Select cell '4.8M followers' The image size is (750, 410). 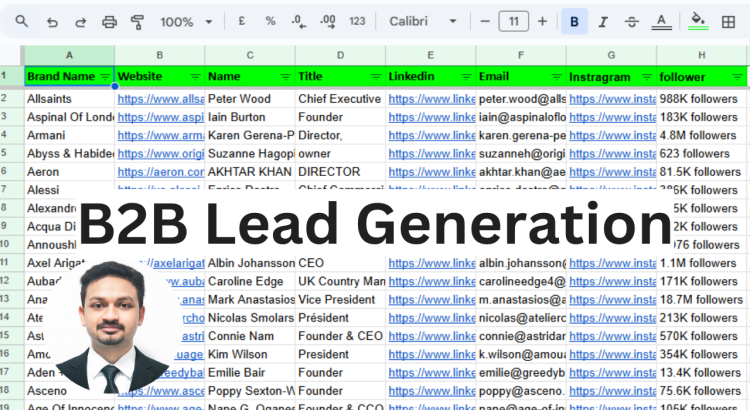(x=701, y=135)
